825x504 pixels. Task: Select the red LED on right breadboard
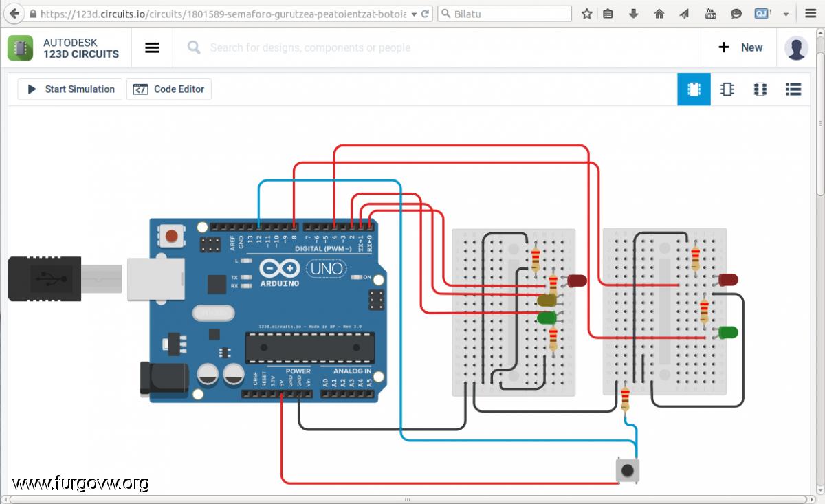(x=727, y=279)
